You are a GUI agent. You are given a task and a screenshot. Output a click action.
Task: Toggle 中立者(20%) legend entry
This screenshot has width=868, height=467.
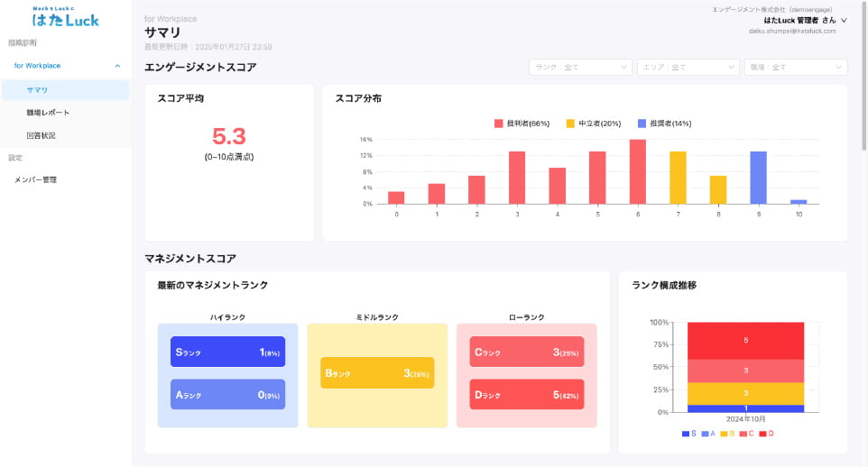point(593,124)
